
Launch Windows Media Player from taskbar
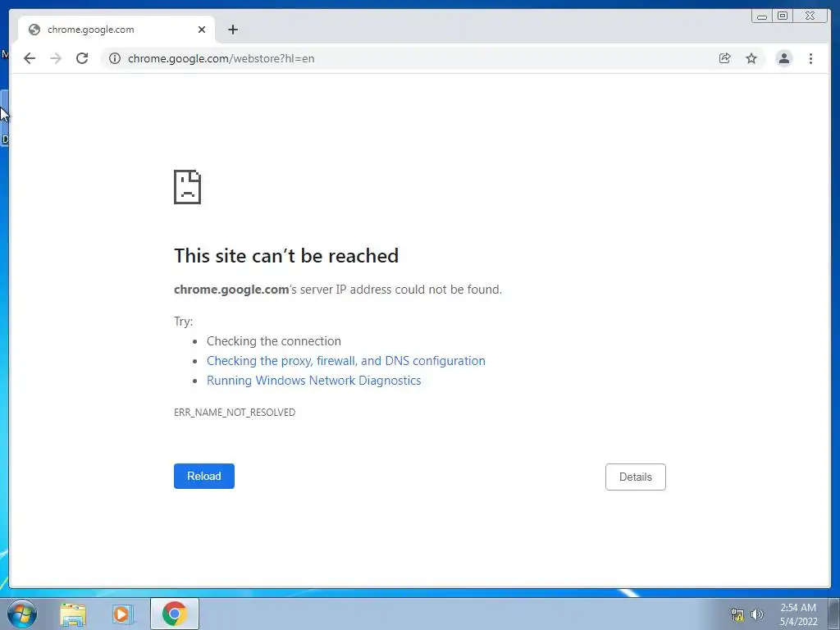pos(123,614)
